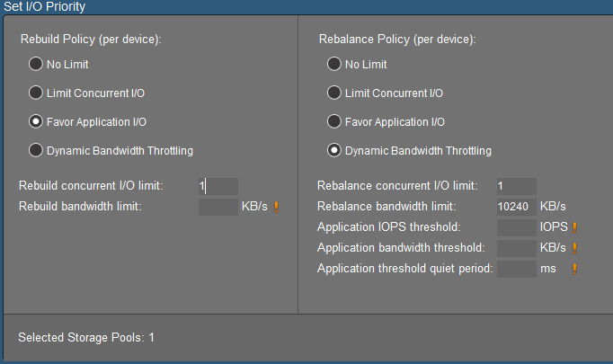The width and height of the screenshot is (613, 364).
Task: Click the Rebalance concurrent I/O limit field
Action: coord(517,186)
